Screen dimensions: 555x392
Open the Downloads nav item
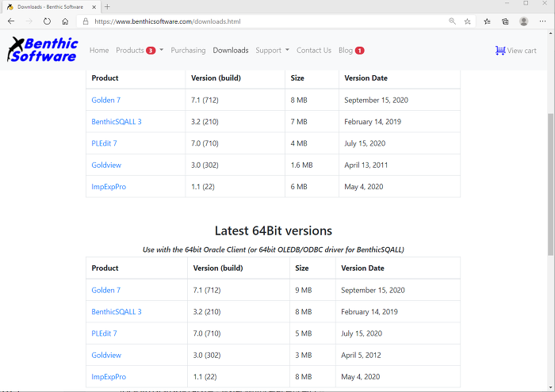pyautogui.click(x=231, y=50)
